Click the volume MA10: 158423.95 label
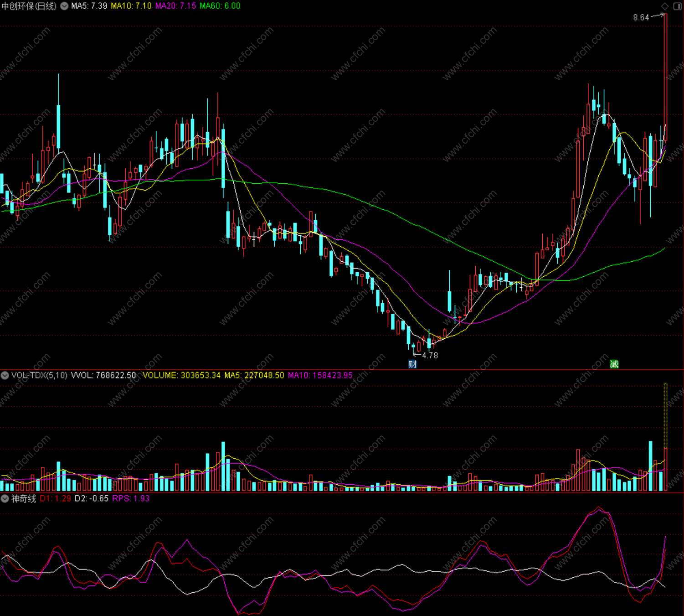 pyautogui.click(x=320, y=375)
